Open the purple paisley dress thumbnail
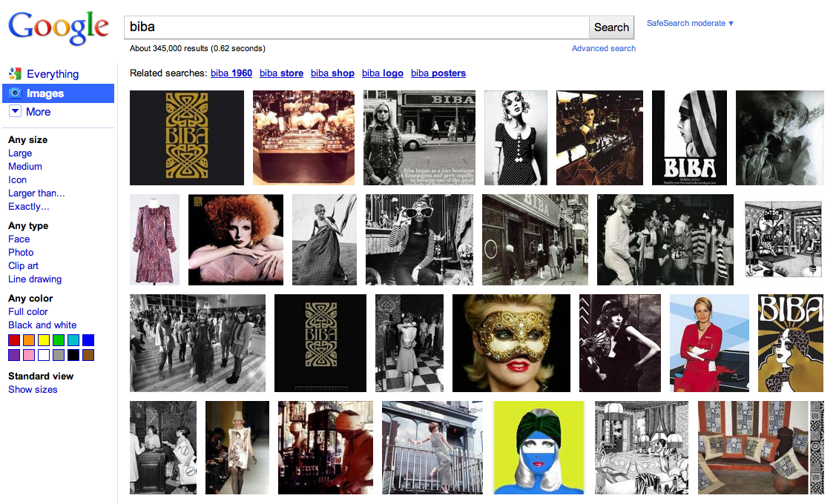Image resolution: width=836 pixels, height=504 pixels. pyautogui.click(x=154, y=239)
